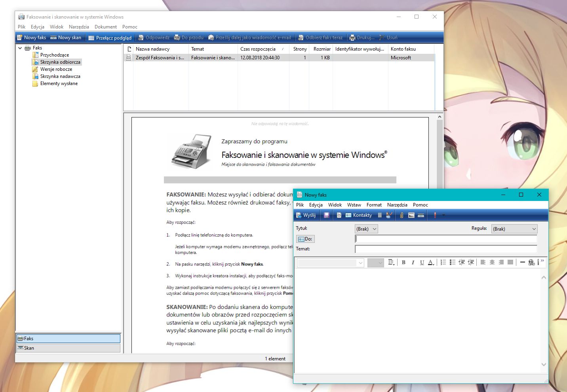The height and width of the screenshot is (392, 567).
Task: Click the paperclip attachment icon
Action: point(401,215)
